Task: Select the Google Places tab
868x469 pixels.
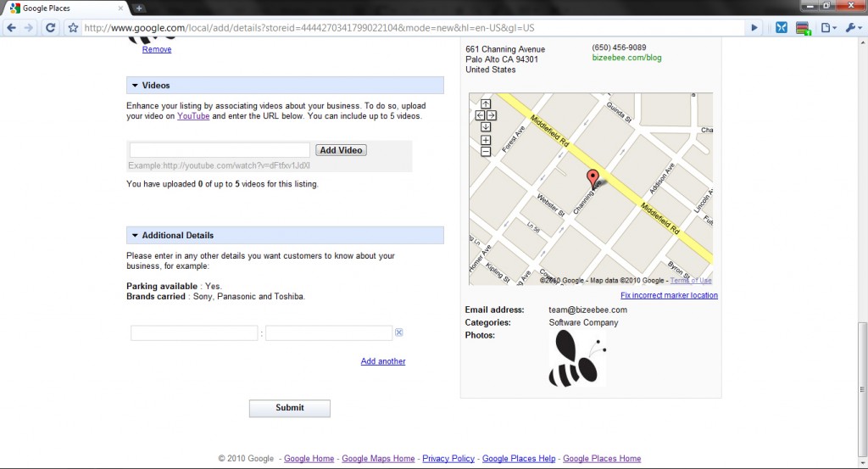Action: pos(65,8)
